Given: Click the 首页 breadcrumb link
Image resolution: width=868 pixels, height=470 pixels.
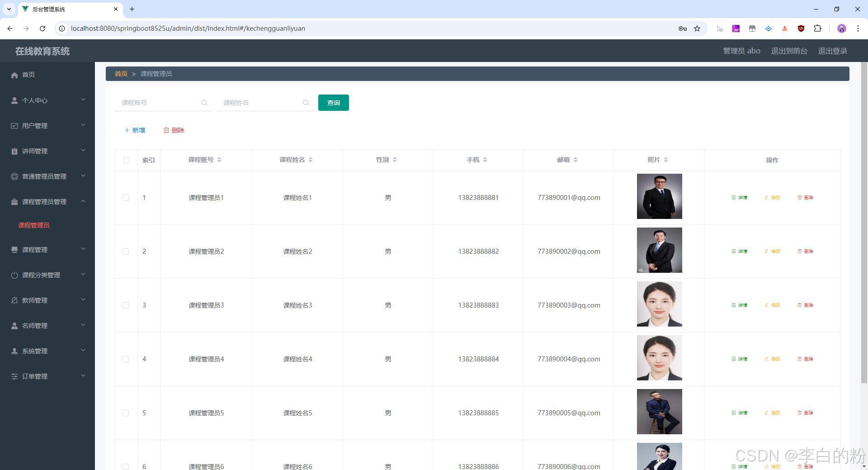Looking at the screenshot, I should 121,74.
